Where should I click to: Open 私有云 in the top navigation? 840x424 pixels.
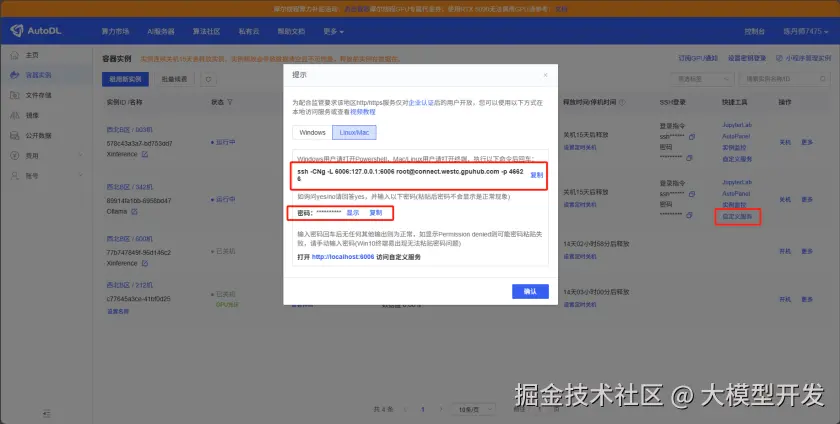click(x=249, y=32)
